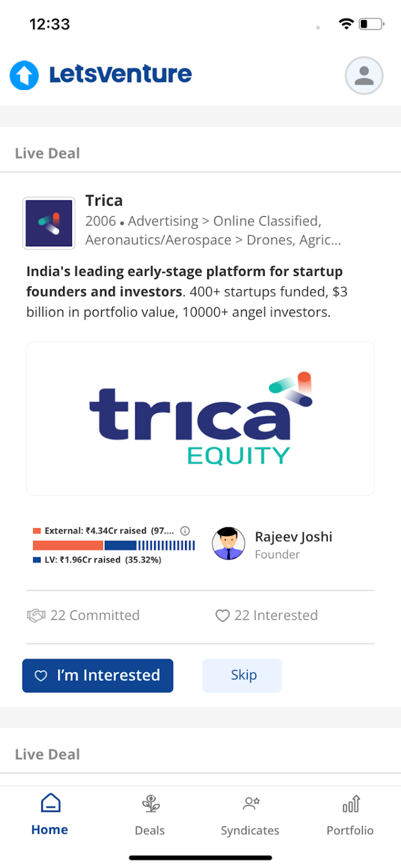
Task: Select the Rajeev Joshi founder name
Action: [x=293, y=537]
